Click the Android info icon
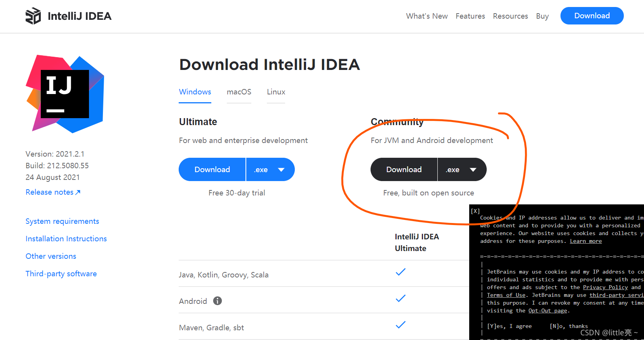Viewport: 644px width, 340px height. click(x=218, y=301)
